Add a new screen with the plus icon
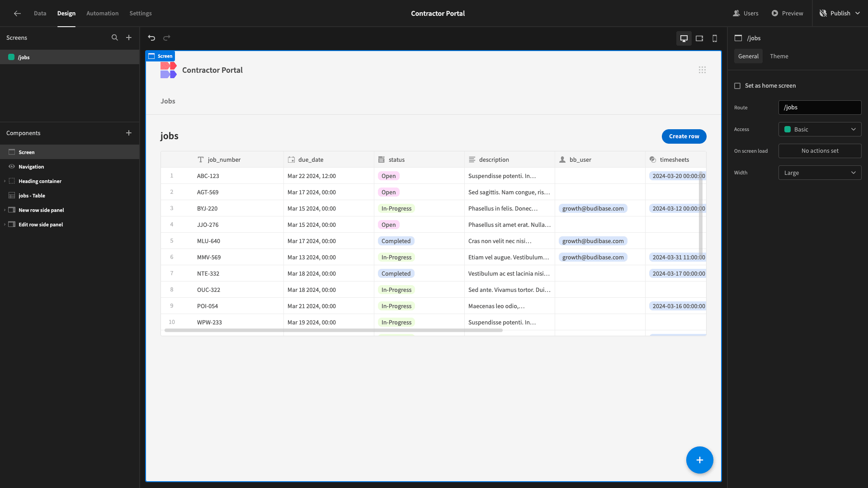868x488 pixels. pyautogui.click(x=129, y=38)
